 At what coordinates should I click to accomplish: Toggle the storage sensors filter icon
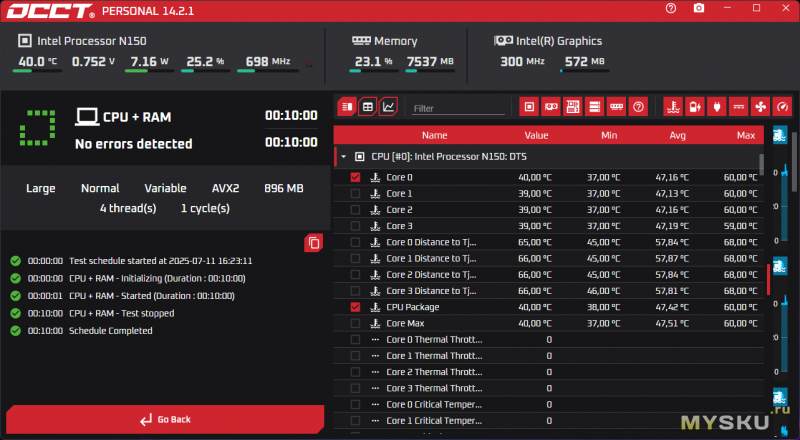pos(594,107)
